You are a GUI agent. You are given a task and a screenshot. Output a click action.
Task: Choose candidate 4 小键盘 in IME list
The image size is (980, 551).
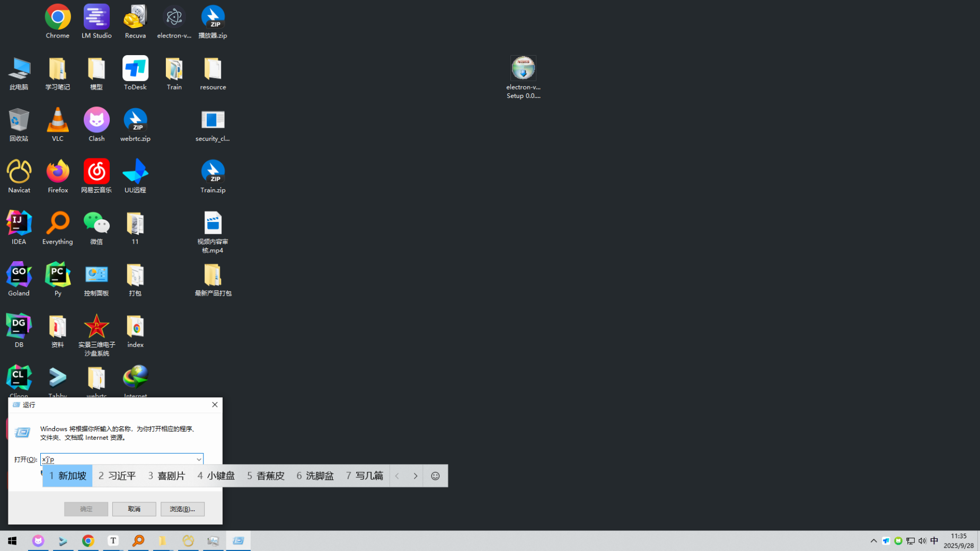[216, 476]
